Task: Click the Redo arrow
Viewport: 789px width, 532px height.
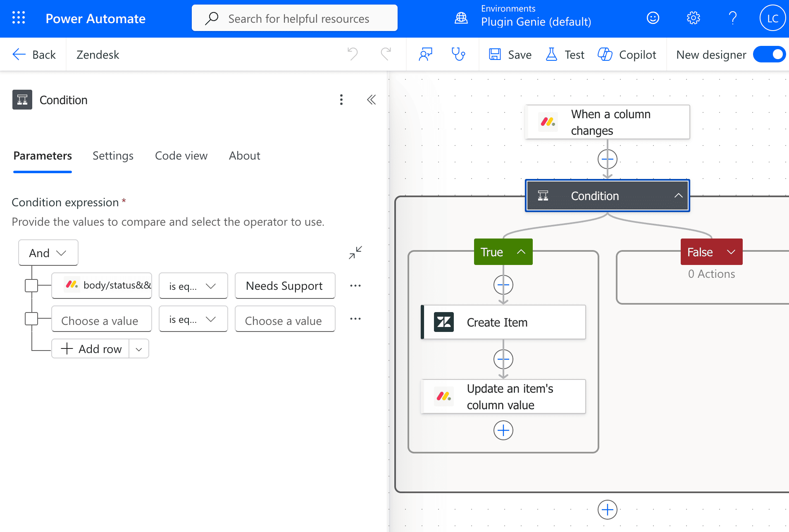Action: 386,54
